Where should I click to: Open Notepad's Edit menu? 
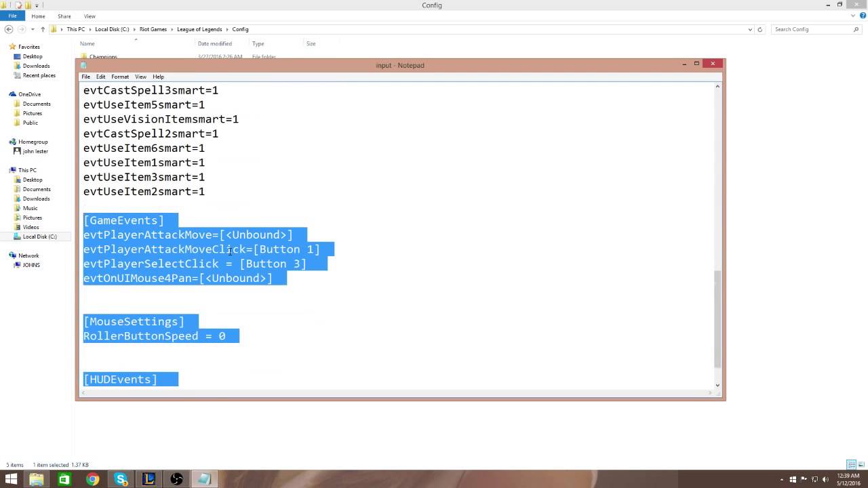[100, 77]
